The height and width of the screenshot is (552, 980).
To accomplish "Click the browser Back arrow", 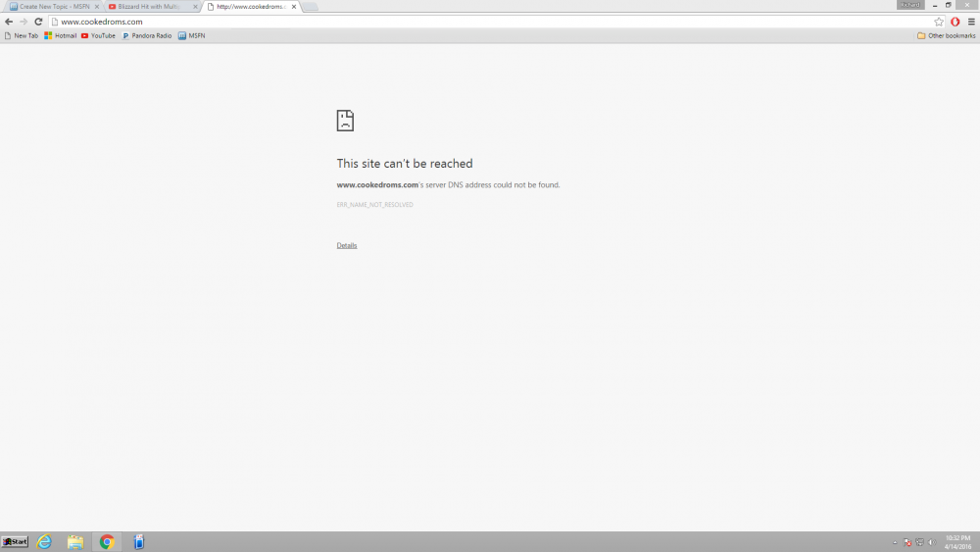I will click(9, 22).
